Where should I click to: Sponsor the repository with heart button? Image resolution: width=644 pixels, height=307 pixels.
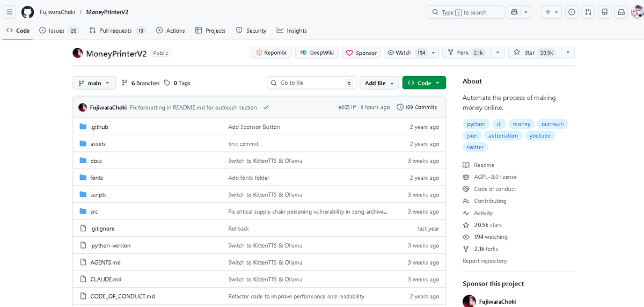361,53
